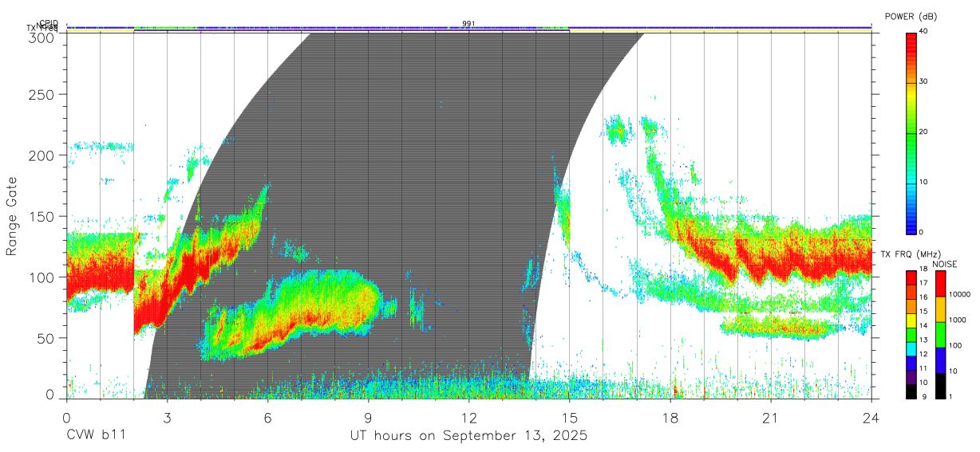The height and width of the screenshot is (452, 980).
Task: Click the 3 tick label on UT hours axis
Action: [x=168, y=418]
